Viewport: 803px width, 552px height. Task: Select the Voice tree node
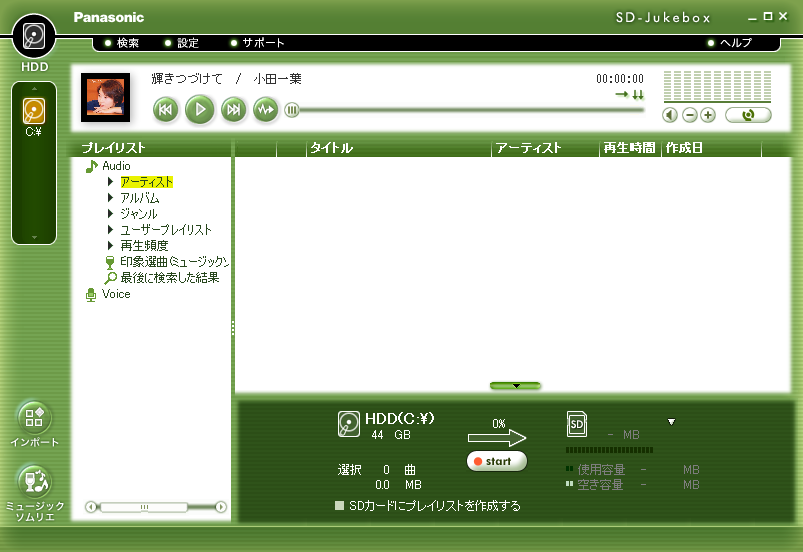pyautogui.click(x=116, y=294)
